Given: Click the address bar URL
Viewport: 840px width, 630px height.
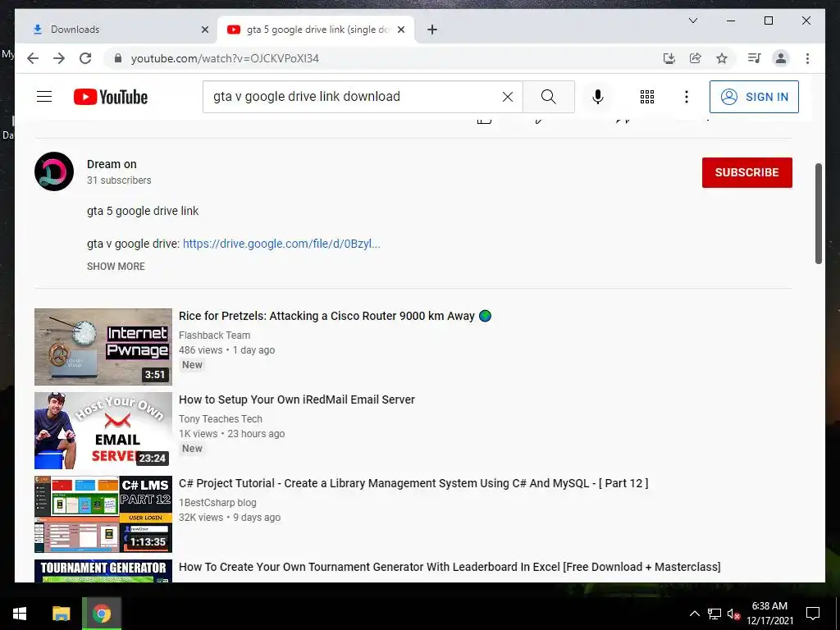Looking at the screenshot, I should click(225, 58).
